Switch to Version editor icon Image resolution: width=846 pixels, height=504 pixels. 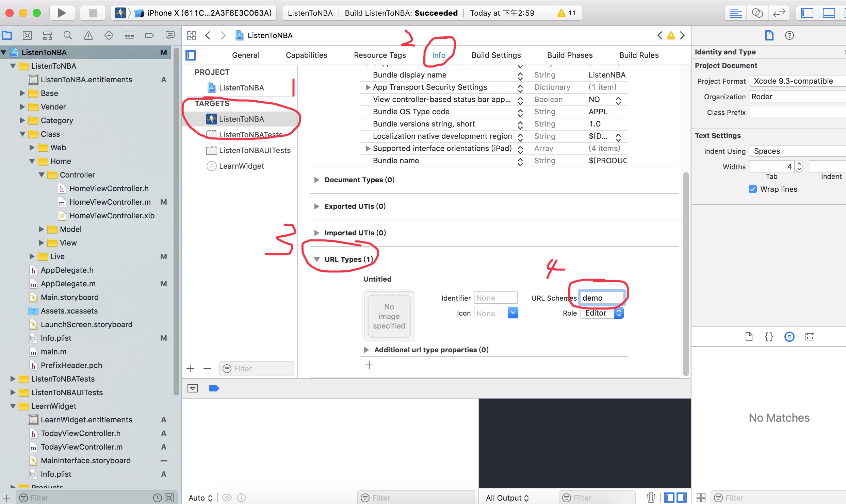coord(779,13)
